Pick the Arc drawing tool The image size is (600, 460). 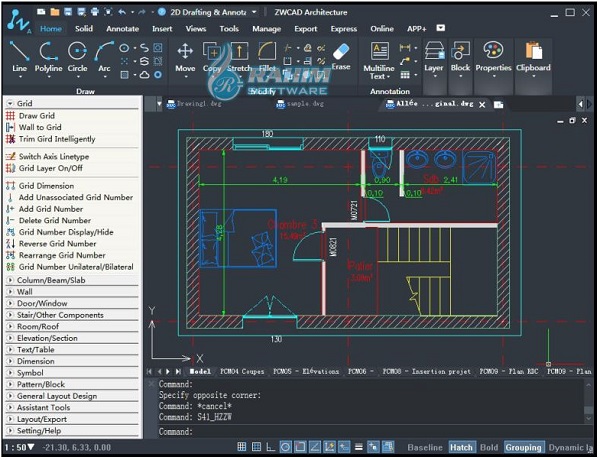coord(104,55)
